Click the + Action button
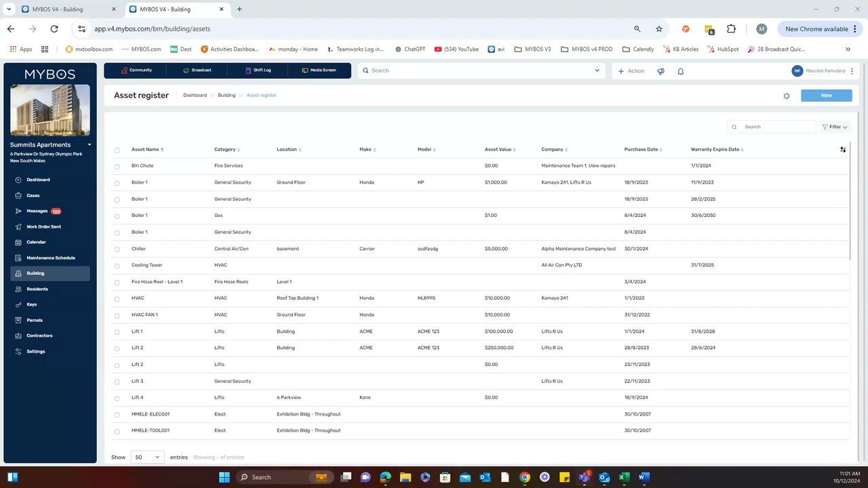868x488 pixels. (631, 70)
